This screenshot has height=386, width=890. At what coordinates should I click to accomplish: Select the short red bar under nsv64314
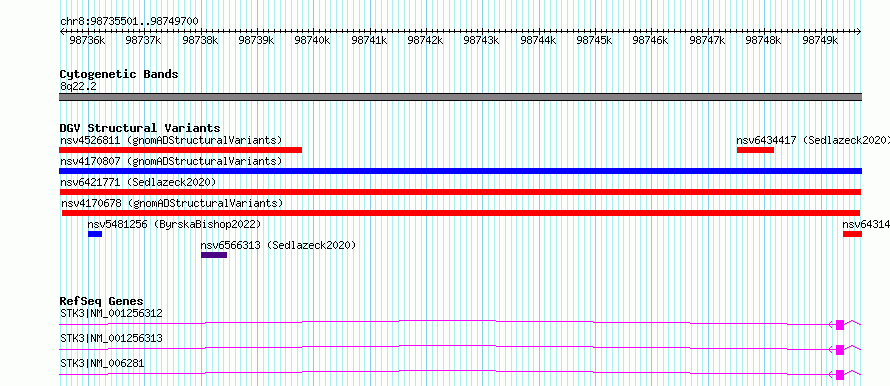pyautogui.click(x=853, y=234)
